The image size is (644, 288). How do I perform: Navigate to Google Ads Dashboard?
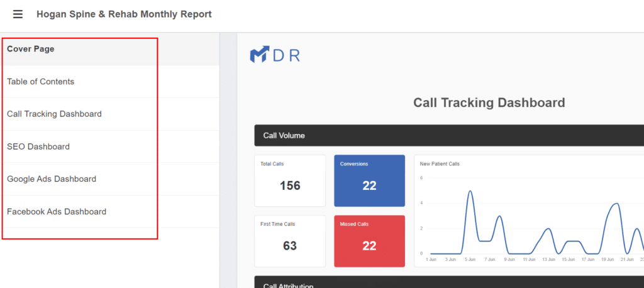tap(52, 179)
